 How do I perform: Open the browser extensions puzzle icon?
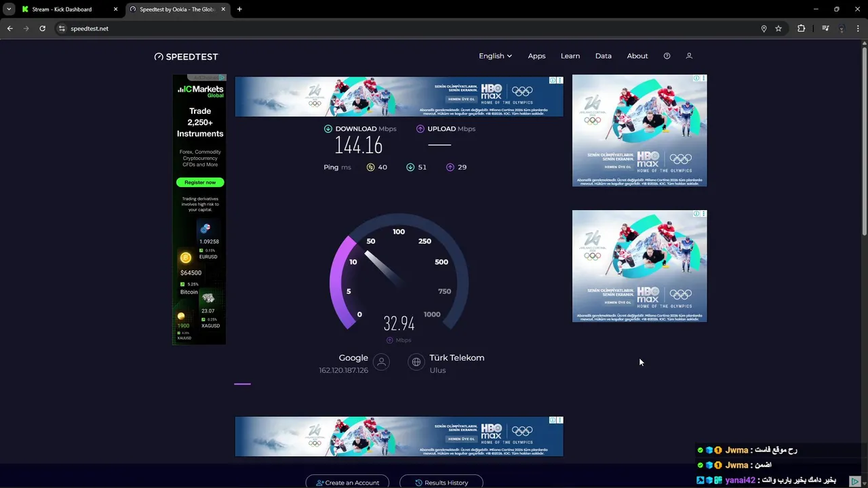point(802,28)
